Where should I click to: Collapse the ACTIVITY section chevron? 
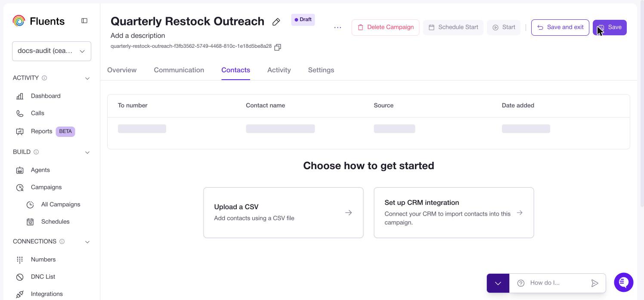87,78
